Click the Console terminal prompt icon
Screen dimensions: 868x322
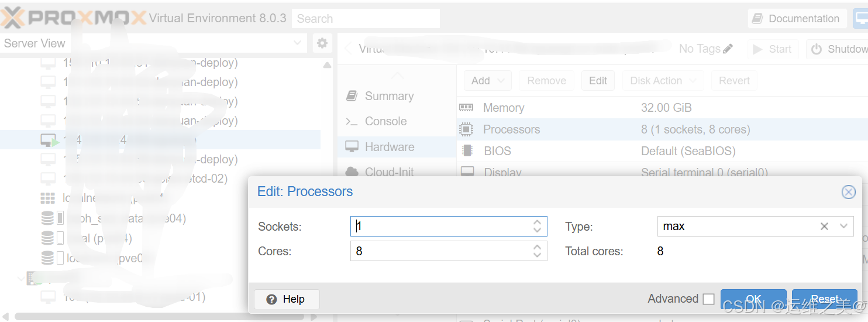point(352,122)
